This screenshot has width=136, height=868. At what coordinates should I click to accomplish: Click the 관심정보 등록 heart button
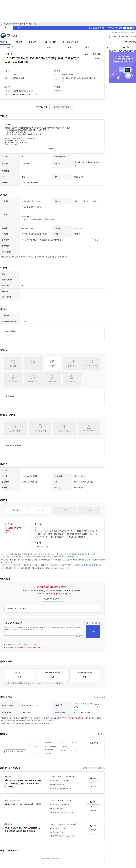(x=41, y=107)
